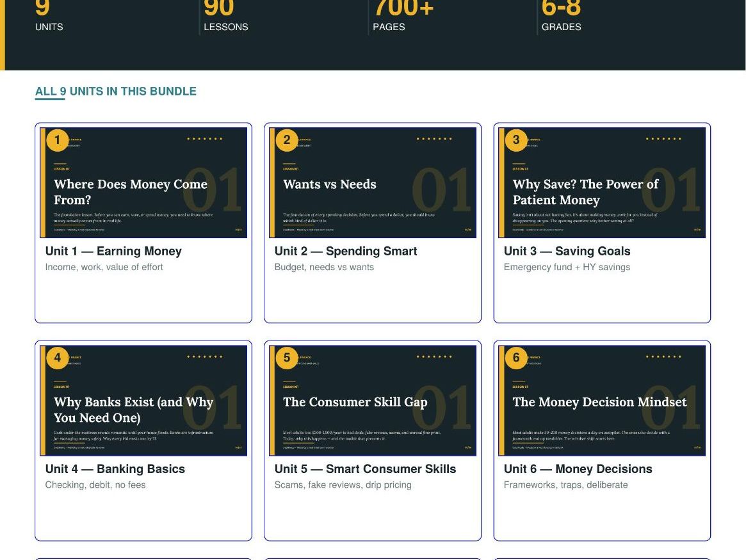Click 'Income, work, value of effort' text

pos(104,267)
